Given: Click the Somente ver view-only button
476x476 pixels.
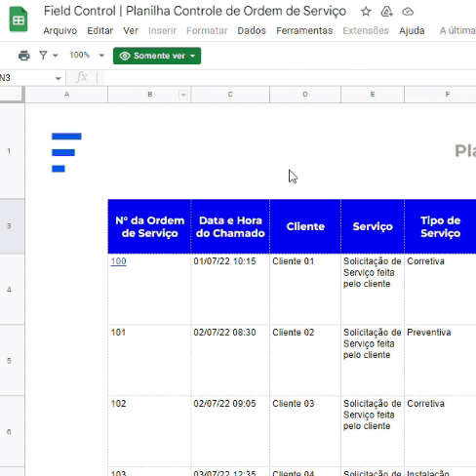Looking at the screenshot, I should point(157,56).
